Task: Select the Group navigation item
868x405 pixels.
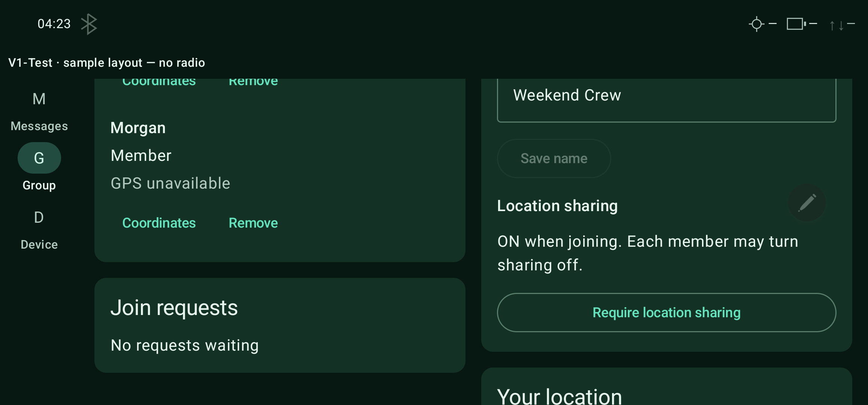Action: (39, 167)
